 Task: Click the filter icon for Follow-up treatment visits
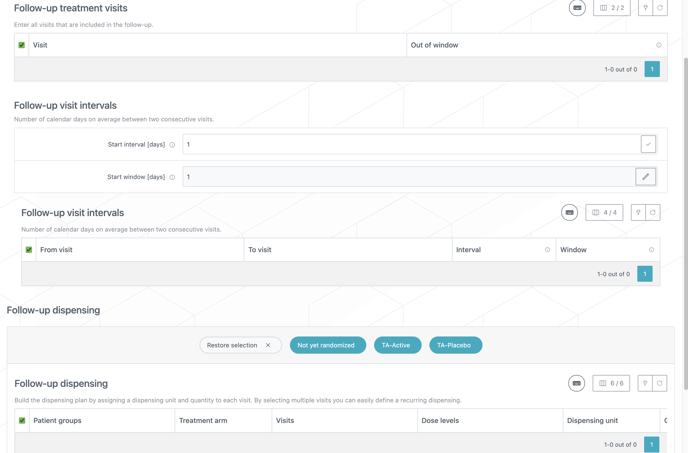pos(645,8)
